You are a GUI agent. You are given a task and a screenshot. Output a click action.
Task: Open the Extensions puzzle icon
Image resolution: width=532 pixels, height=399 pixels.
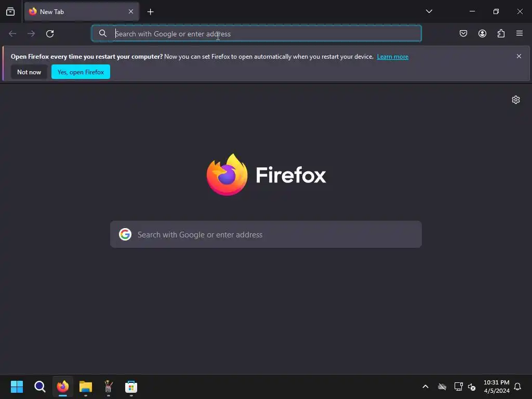(x=501, y=33)
